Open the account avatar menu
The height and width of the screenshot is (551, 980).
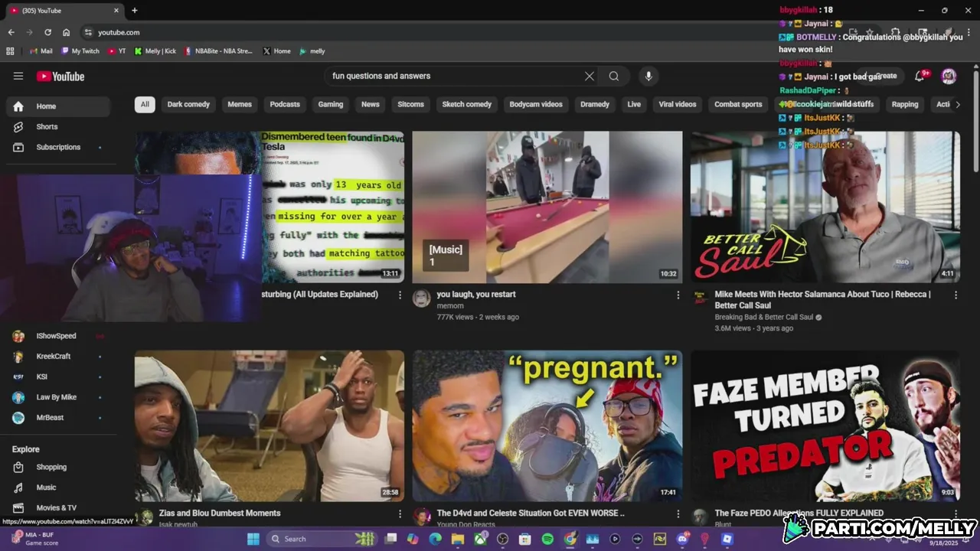949,76
